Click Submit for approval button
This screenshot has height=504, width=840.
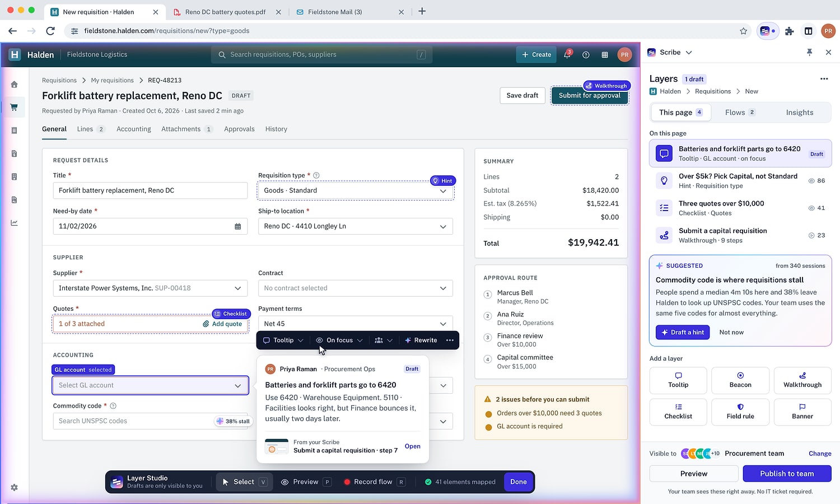coord(590,96)
